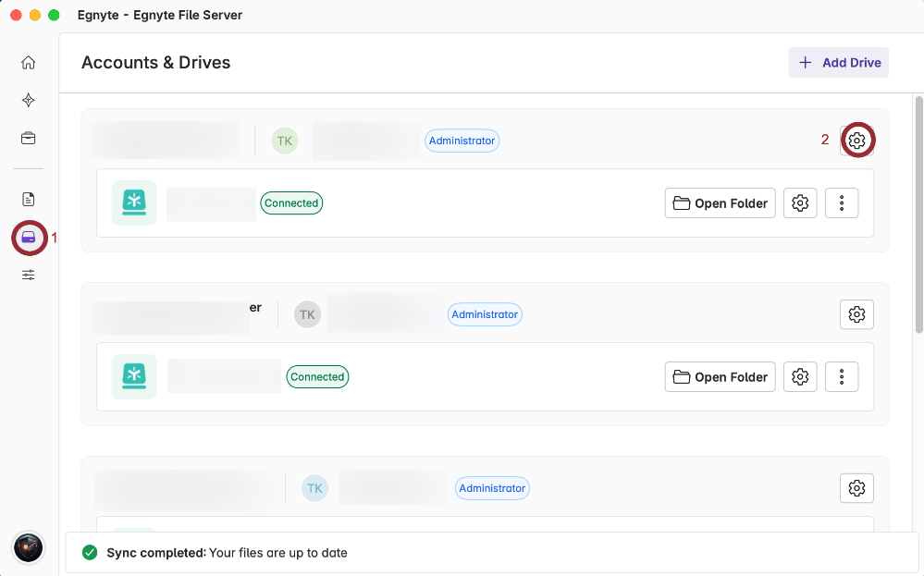Select the purple drives icon in sidebar
The image size is (924, 576).
point(29,238)
